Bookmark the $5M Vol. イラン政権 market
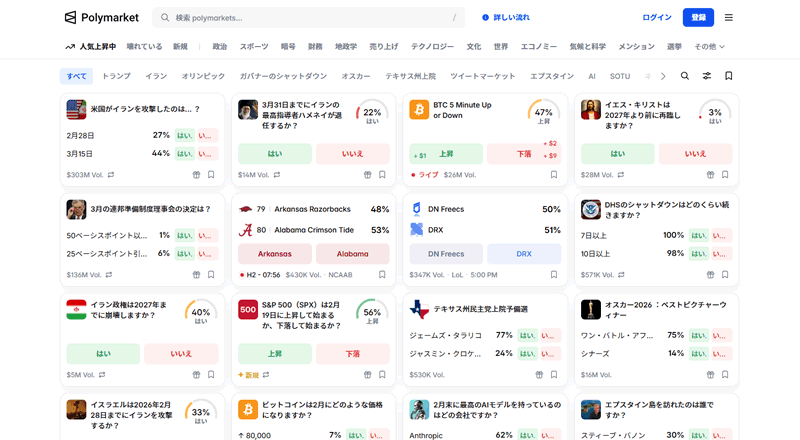 [211, 375]
